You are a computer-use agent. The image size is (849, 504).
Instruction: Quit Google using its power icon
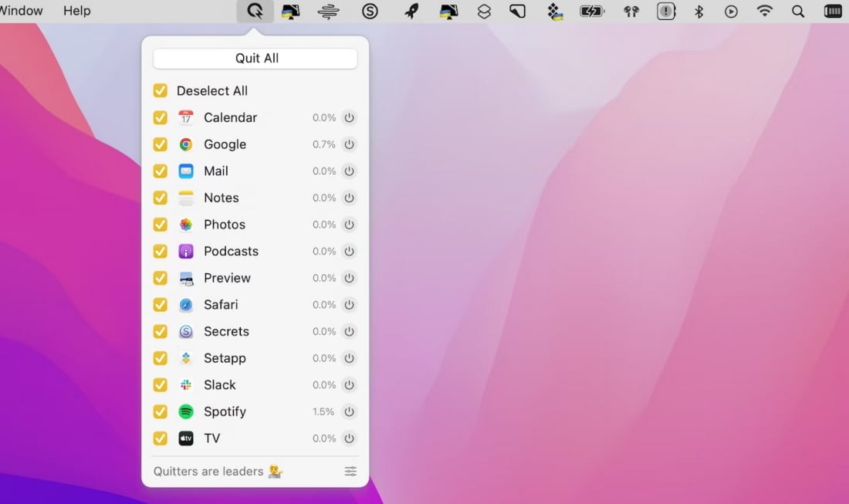click(x=349, y=144)
